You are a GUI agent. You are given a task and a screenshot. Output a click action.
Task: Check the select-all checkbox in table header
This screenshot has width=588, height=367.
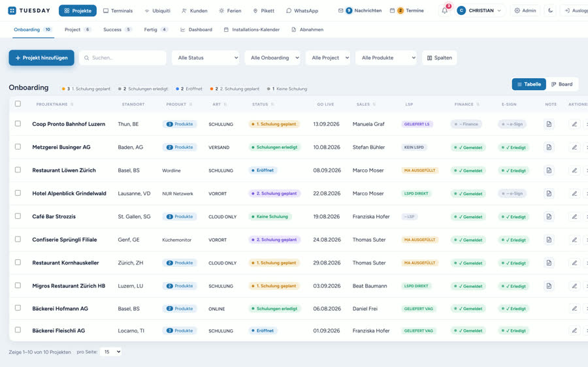[18, 104]
